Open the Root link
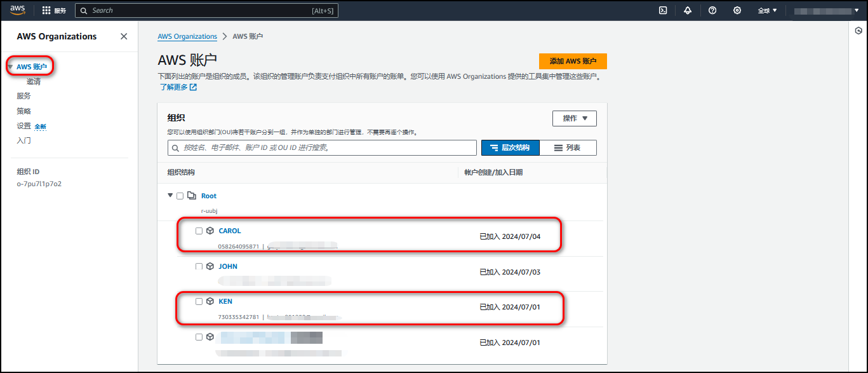The width and height of the screenshot is (868, 373). 209,196
